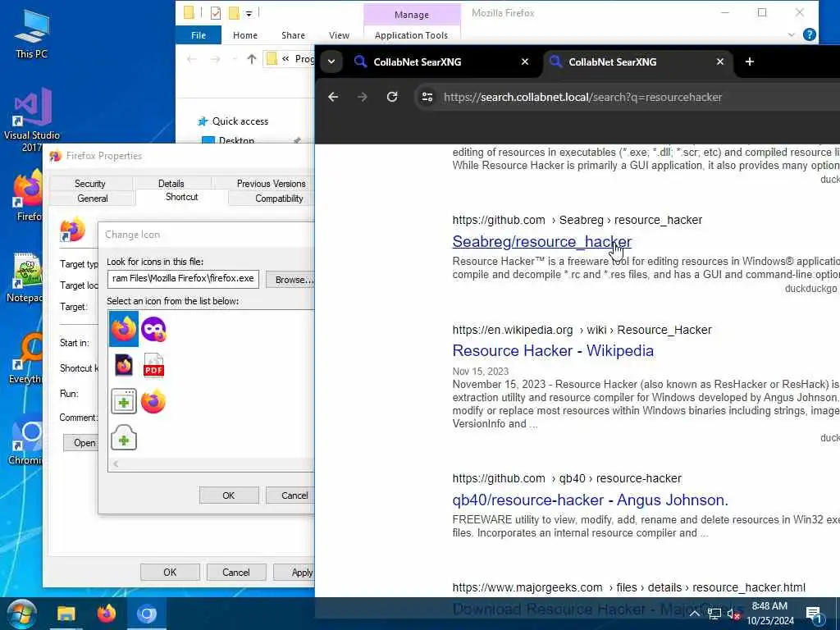Select the window with green plus icon

[124, 401]
